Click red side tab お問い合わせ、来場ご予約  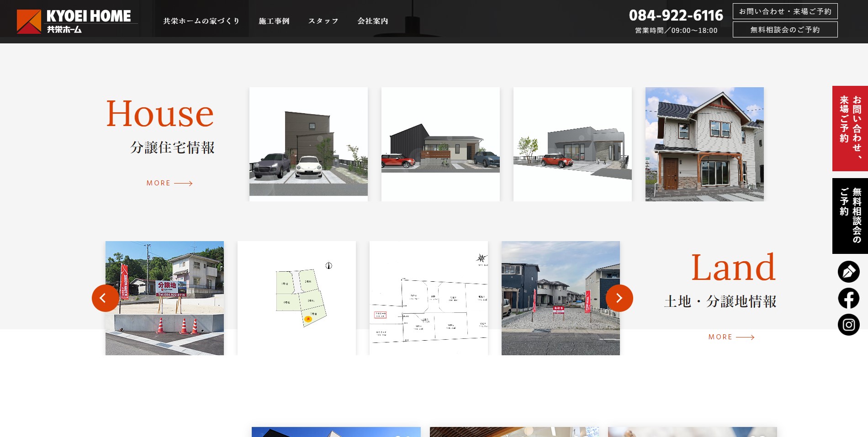pos(850,128)
